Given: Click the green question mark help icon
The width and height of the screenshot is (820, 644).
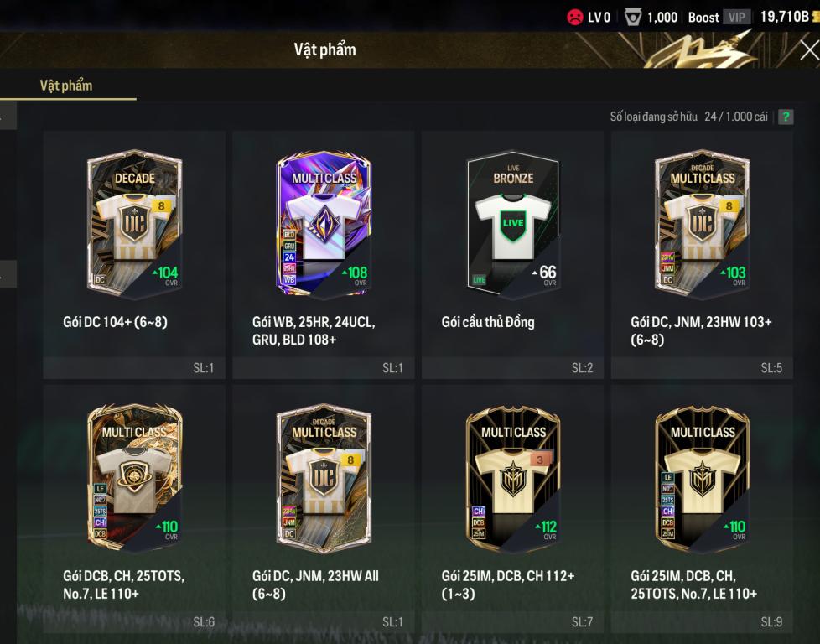Looking at the screenshot, I should [x=786, y=117].
